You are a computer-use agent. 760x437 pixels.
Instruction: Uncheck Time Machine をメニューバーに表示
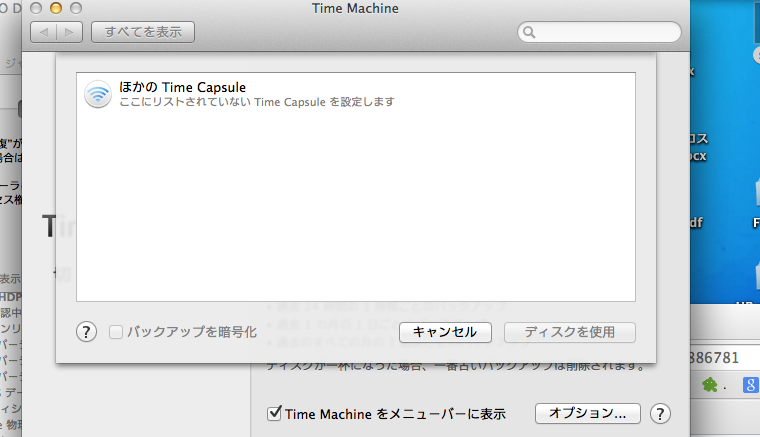274,413
